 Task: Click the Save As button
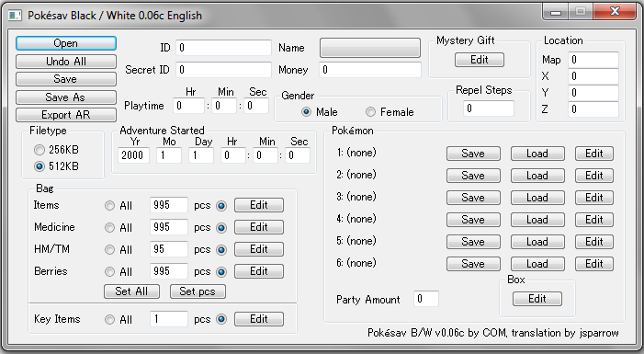point(66,97)
